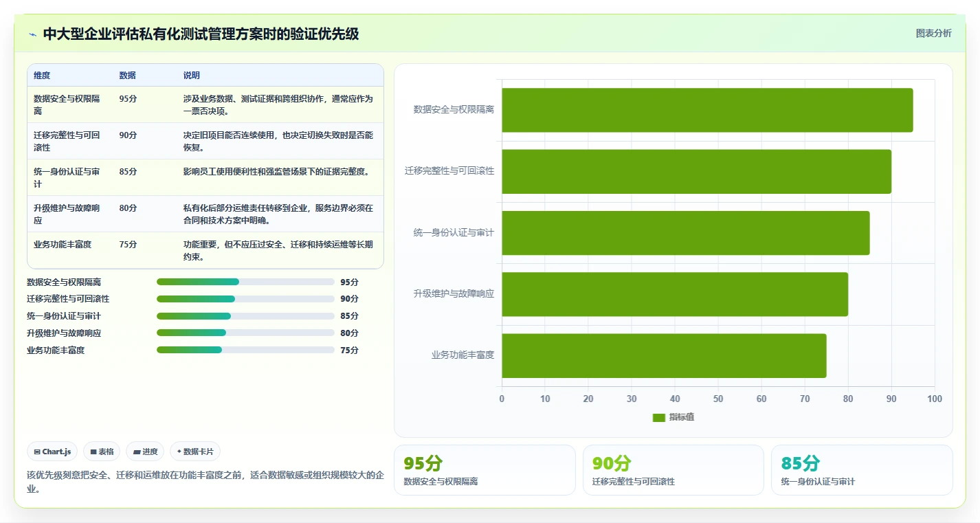Open the 90分 迁移完整性与可回滚性 stat card
The height and width of the screenshot is (523, 980).
[x=673, y=470]
